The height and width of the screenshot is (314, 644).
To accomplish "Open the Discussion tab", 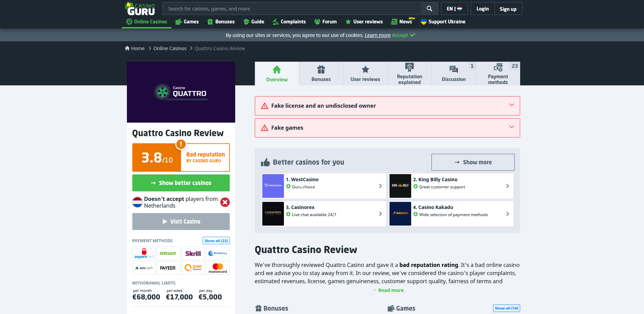I will pos(454,74).
